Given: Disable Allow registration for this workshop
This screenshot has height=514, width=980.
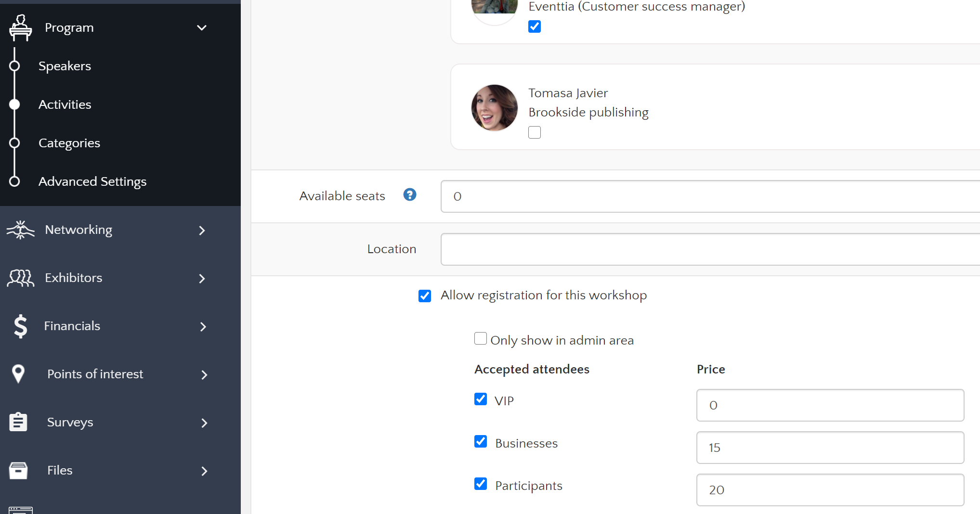Looking at the screenshot, I should point(425,296).
